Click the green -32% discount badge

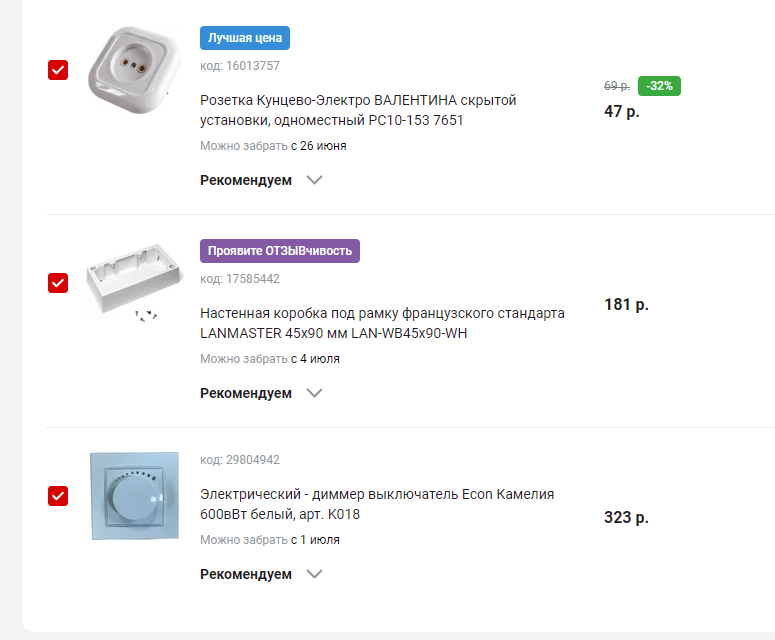(659, 86)
